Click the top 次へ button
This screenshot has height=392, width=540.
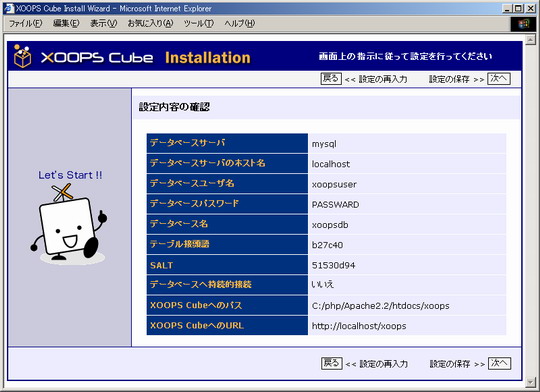click(x=499, y=79)
